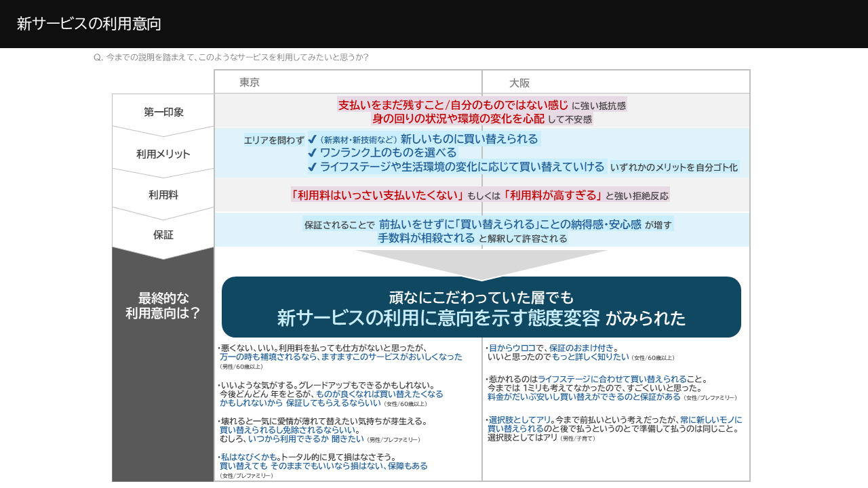Viewport: 868px width, 488px height.
Task: Click the checkmark beside ワンランク上のものを選べる
Action: 312,153
